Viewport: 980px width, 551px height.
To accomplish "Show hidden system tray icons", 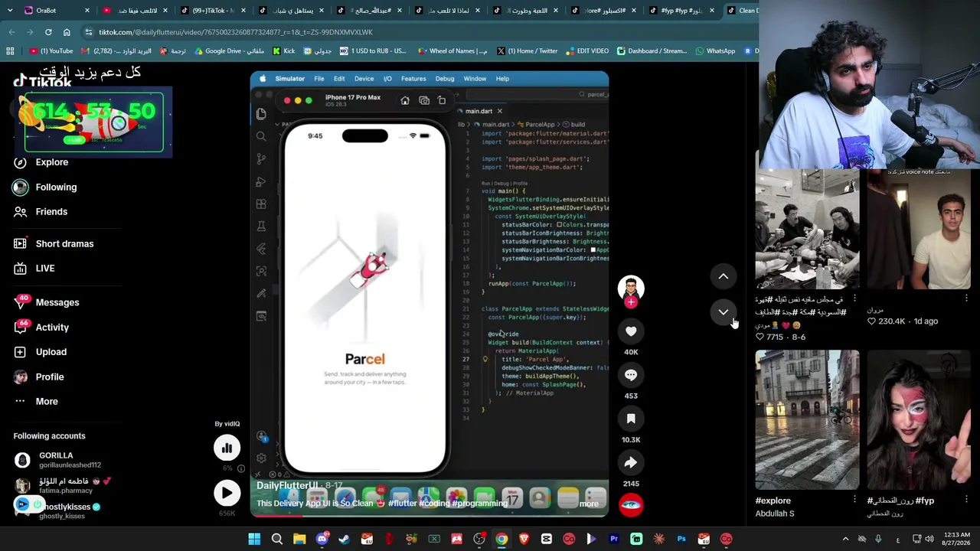I will coord(845,539).
